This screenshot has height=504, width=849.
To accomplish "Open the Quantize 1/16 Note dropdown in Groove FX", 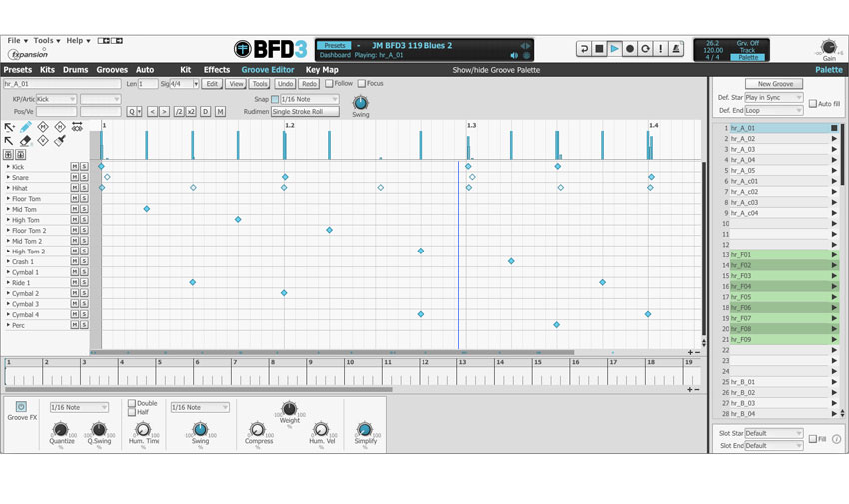I will tap(79, 407).
